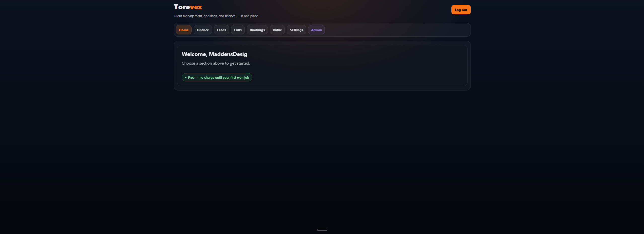644x234 pixels.
Task: Open the Home tab
Action: point(184,30)
